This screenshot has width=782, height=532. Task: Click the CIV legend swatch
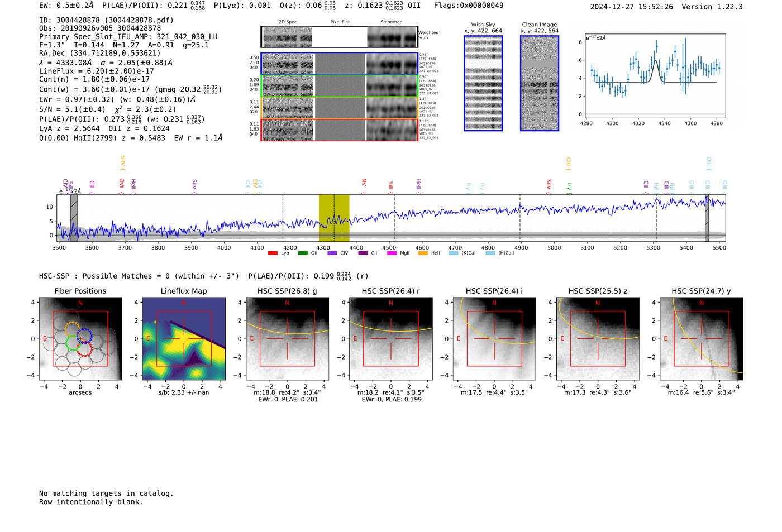(x=332, y=253)
